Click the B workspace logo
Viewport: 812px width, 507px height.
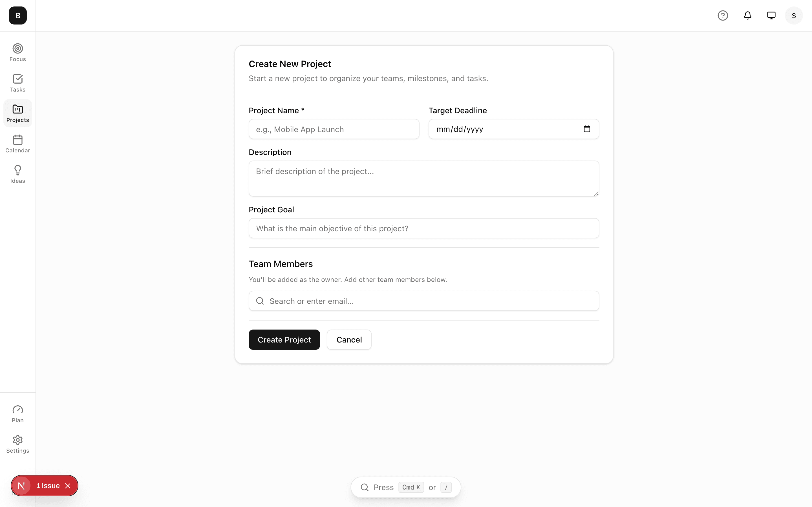coord(17,15)
